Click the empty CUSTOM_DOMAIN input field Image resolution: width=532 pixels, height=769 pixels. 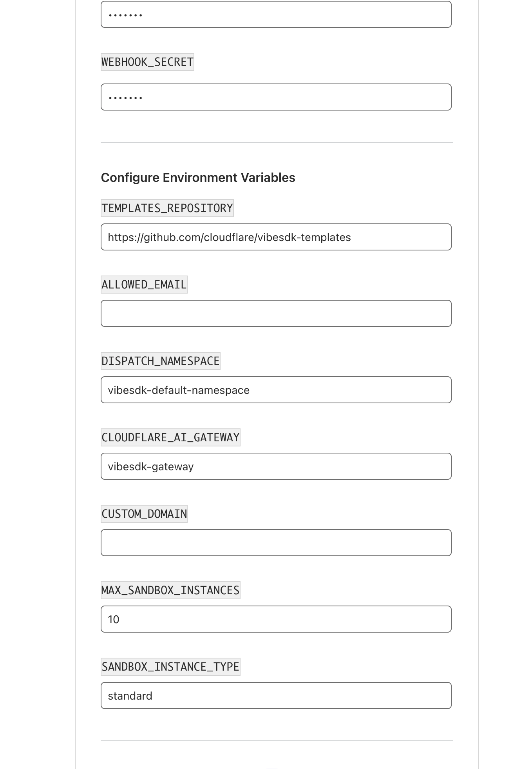click(276, 543)
